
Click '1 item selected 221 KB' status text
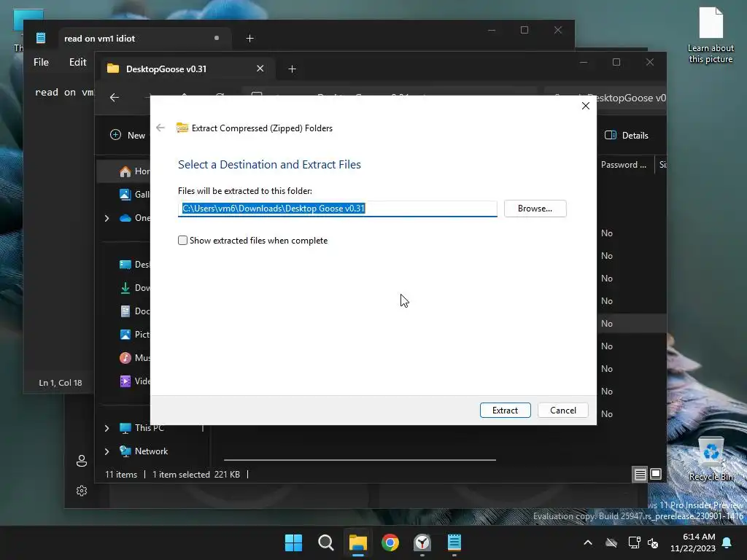point(196,475)
